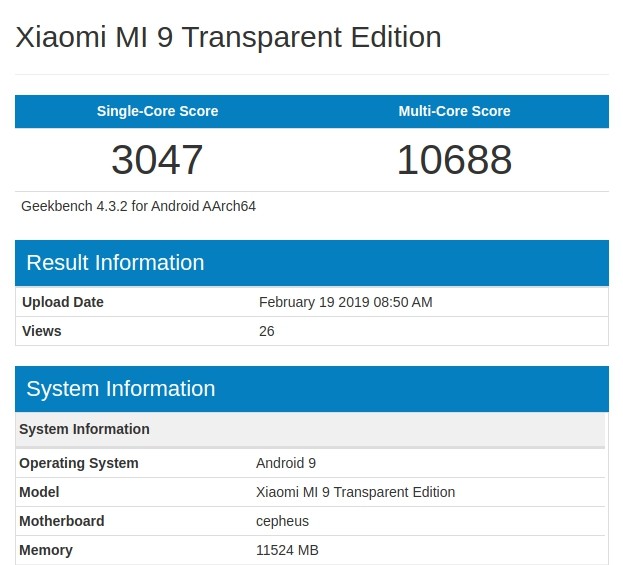Click the blue 'System Information' section header
The image size is (623, 565).
[312, 389]
